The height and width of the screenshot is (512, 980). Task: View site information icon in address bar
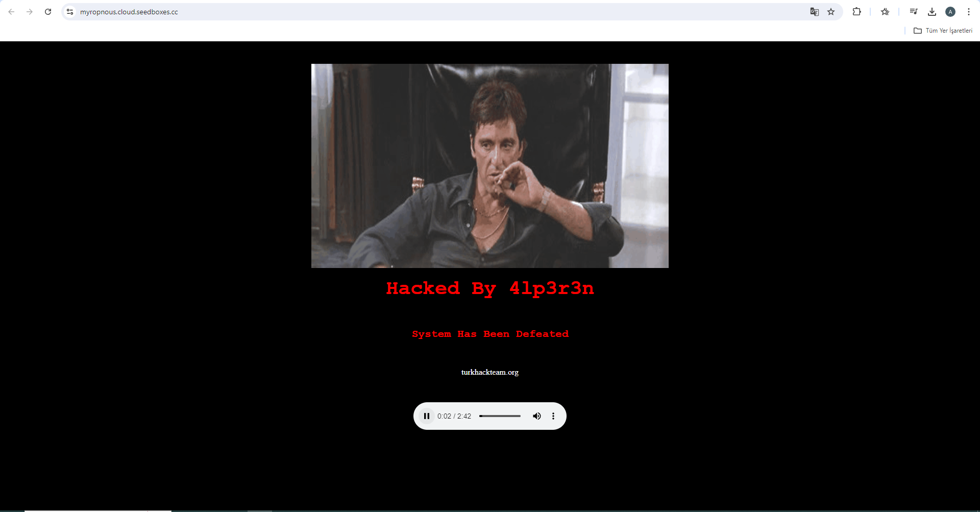point(70,12)
